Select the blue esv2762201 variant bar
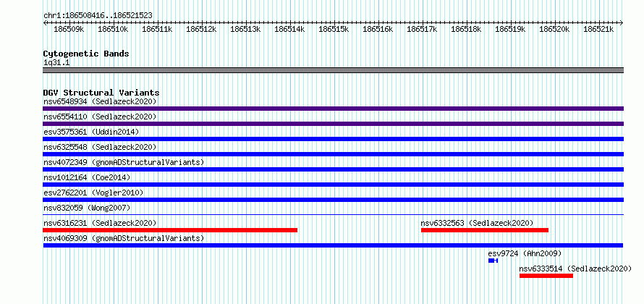 coord(333,200)
